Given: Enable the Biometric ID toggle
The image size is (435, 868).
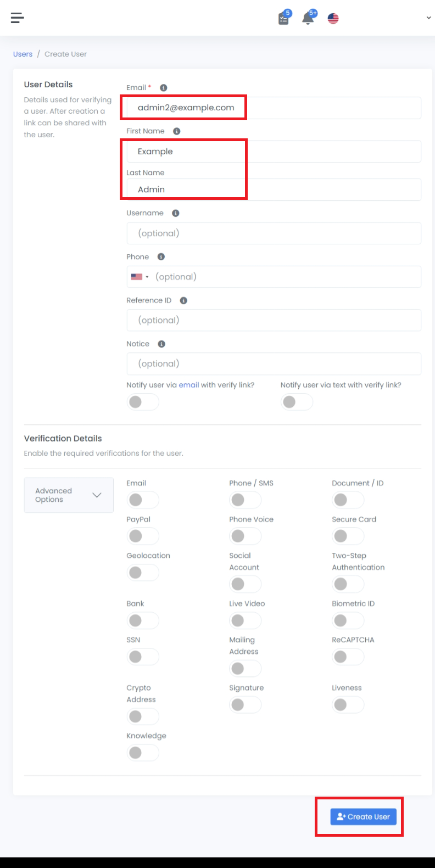Looking at the screenshot, I should 348,620.
